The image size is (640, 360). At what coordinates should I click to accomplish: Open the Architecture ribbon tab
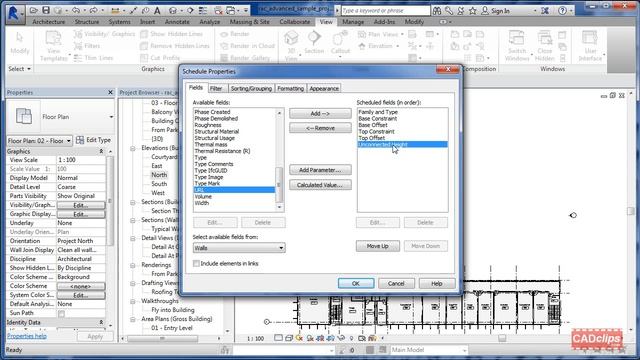pos(49,22)
